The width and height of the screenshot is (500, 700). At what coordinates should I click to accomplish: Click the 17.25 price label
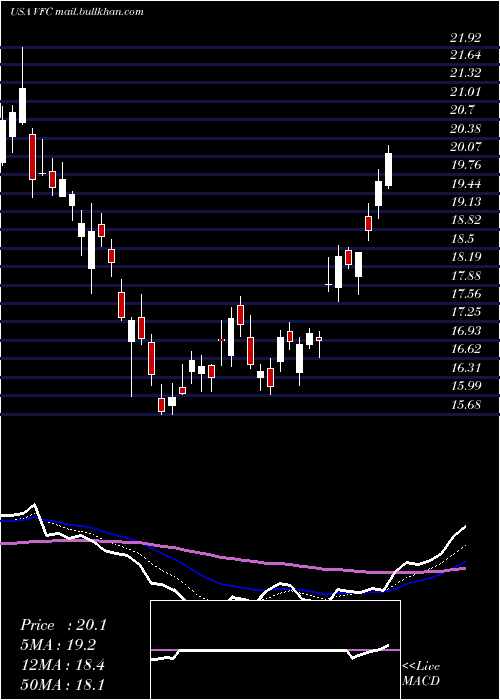tap(465, 312)
